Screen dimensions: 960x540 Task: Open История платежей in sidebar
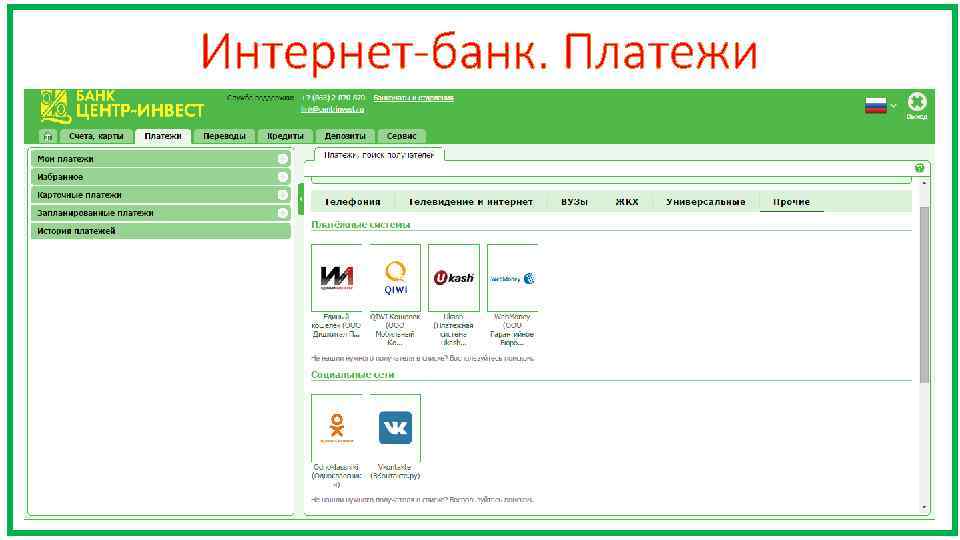tap(160, 231)
